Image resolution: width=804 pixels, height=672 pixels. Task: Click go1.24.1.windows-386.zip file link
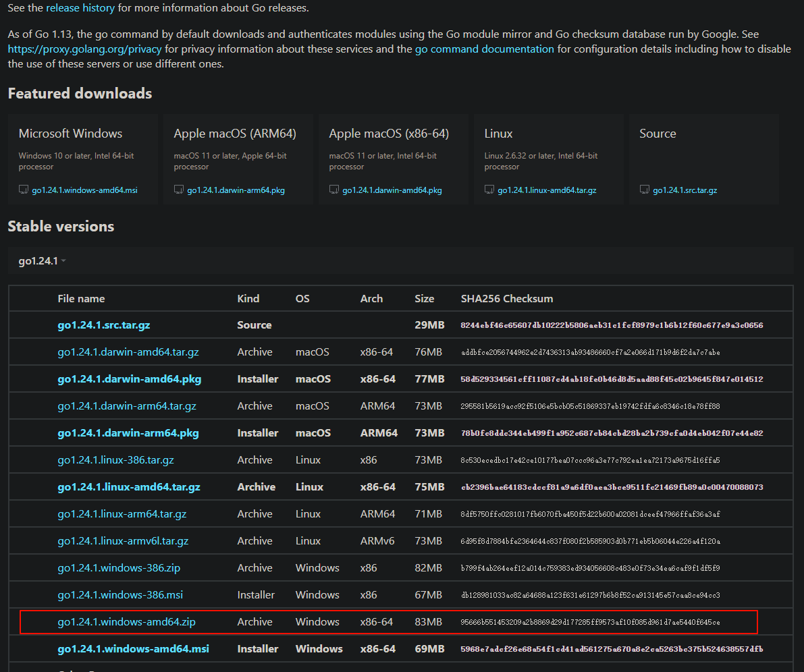[x=119, y=568]
